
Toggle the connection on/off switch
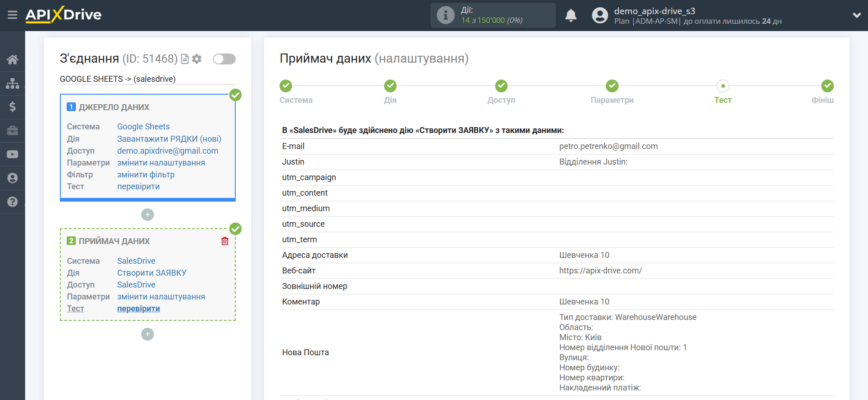[224, 59]
